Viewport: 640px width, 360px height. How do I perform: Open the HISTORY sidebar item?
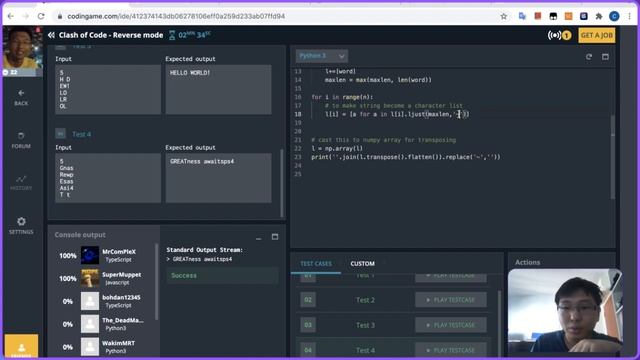(21, 182)
